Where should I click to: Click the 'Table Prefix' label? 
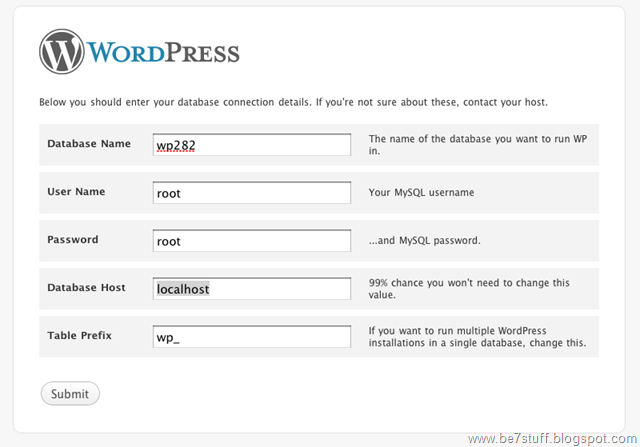[x=80, y=336]
